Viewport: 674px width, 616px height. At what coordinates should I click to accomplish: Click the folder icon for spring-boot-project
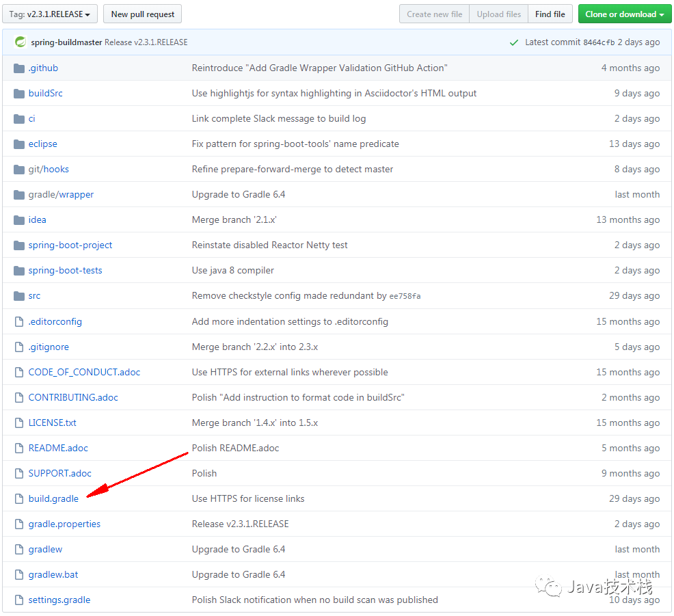pos(18,245)
